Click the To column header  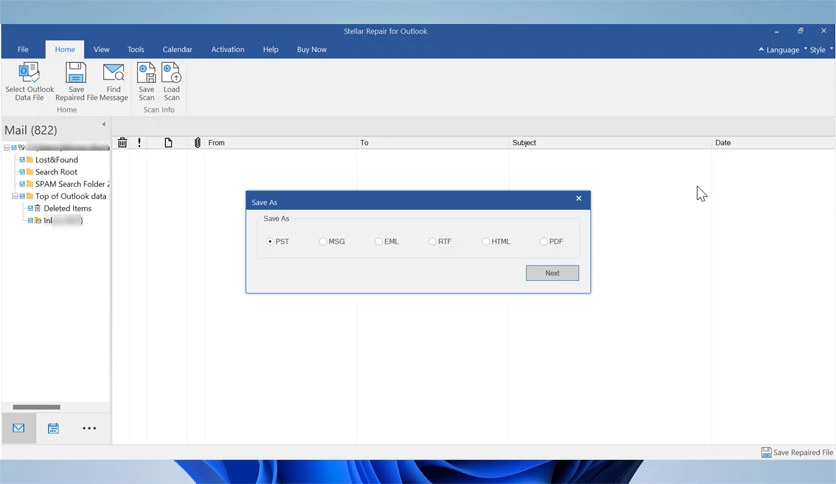pos(432,142)
